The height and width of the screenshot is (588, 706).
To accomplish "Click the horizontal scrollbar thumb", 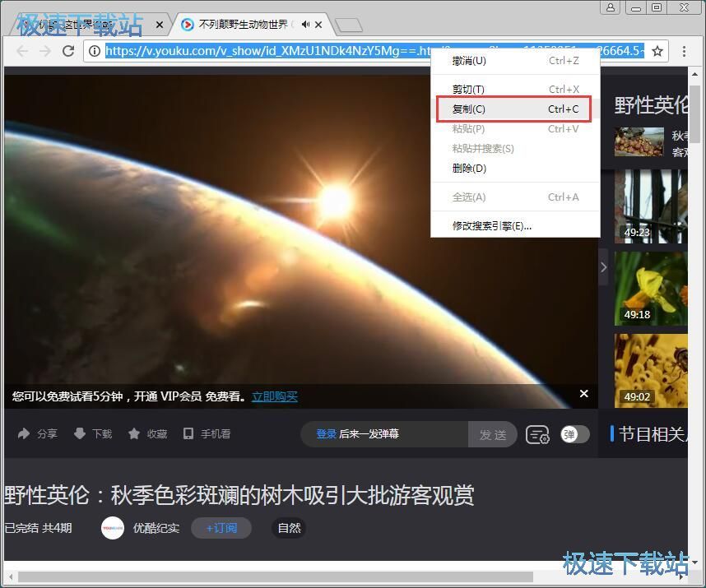I will pyautogui.click(x=276, y=576).
